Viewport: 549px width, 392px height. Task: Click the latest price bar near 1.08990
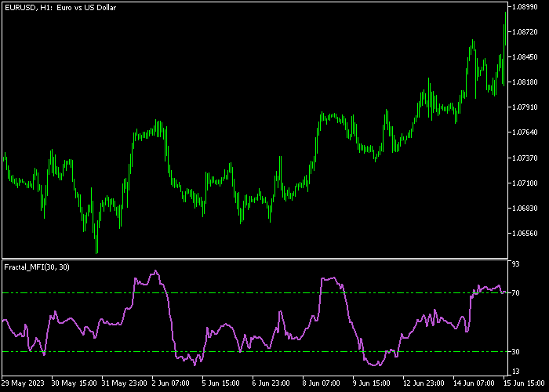[x=506, y=29]
